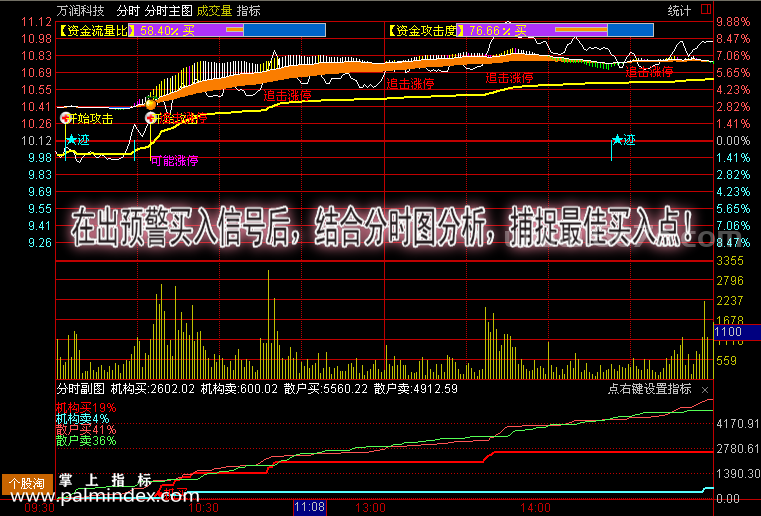This screenshot has height=516, width=761.
Task: Click the 58.40% 买 value text
Action: click(167, 31)
